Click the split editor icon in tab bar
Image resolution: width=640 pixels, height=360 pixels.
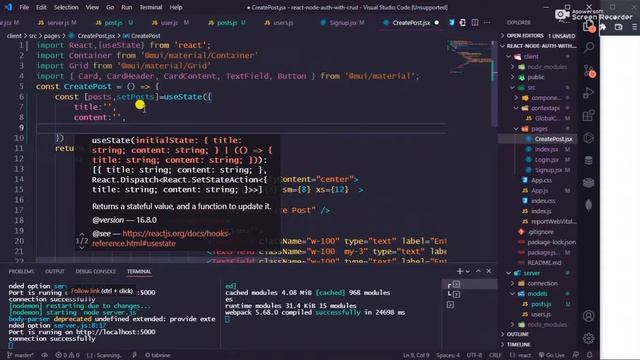(x=475, y=22)
